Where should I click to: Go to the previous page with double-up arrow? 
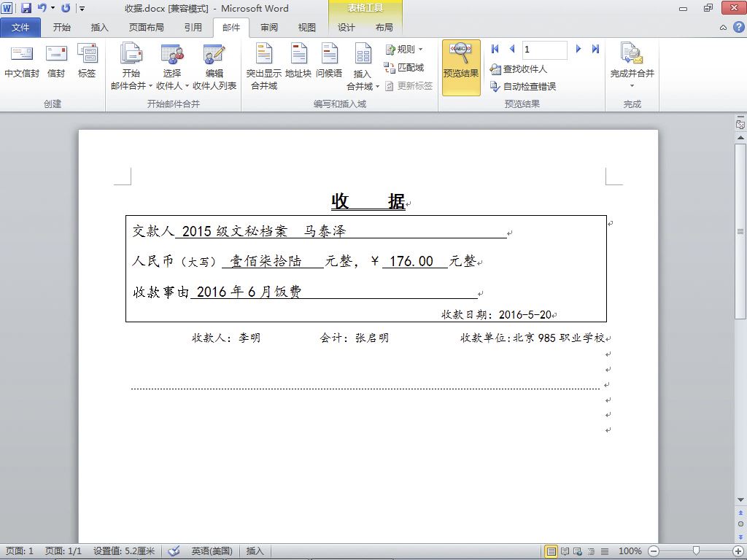point(740,513)
